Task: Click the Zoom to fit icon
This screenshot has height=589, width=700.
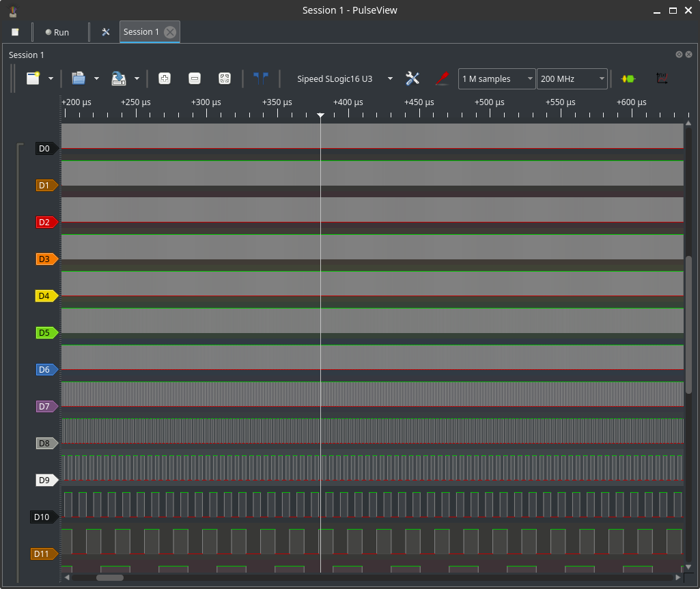Action: 224,78
